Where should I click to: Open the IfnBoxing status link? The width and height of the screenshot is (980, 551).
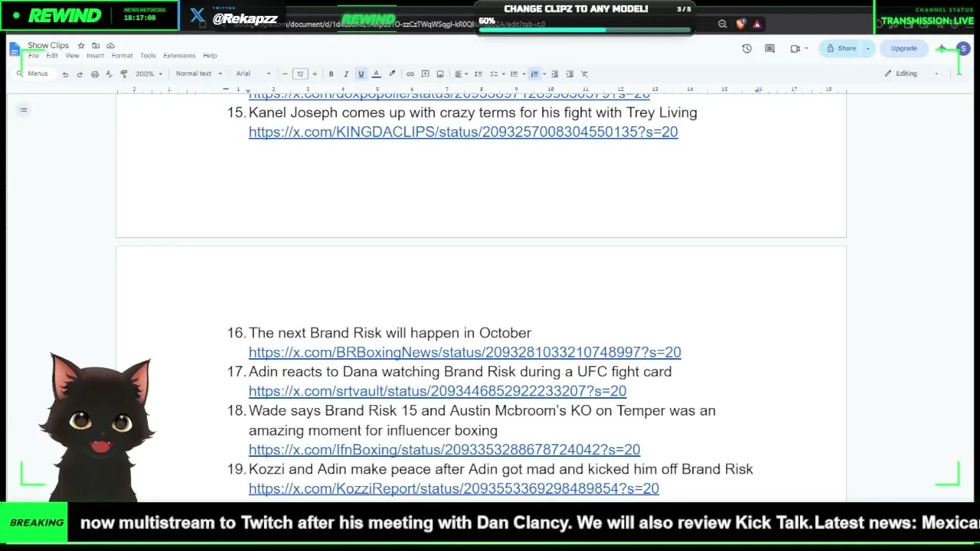[x=444, y=450]
